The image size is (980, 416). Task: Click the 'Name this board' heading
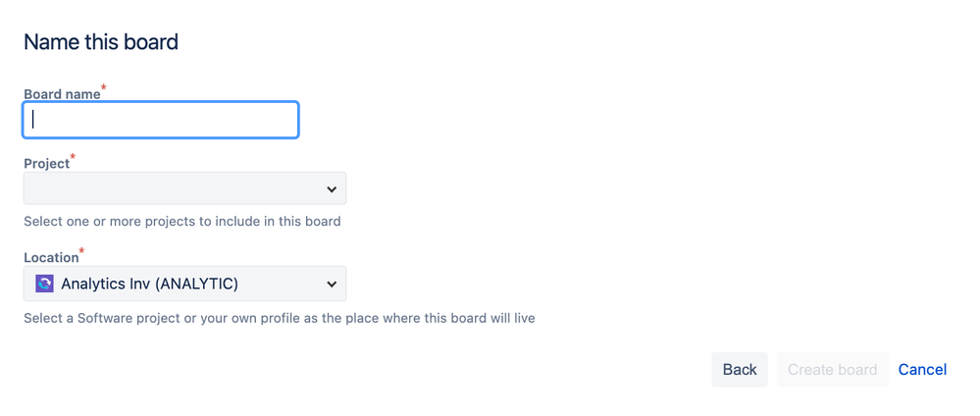point(101,42)
